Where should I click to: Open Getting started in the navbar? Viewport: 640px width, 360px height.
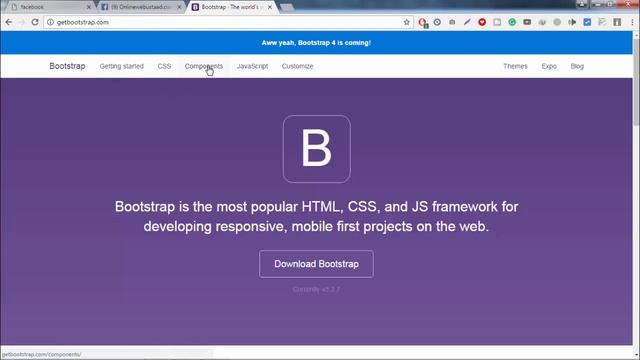click(x=122, y=66)
